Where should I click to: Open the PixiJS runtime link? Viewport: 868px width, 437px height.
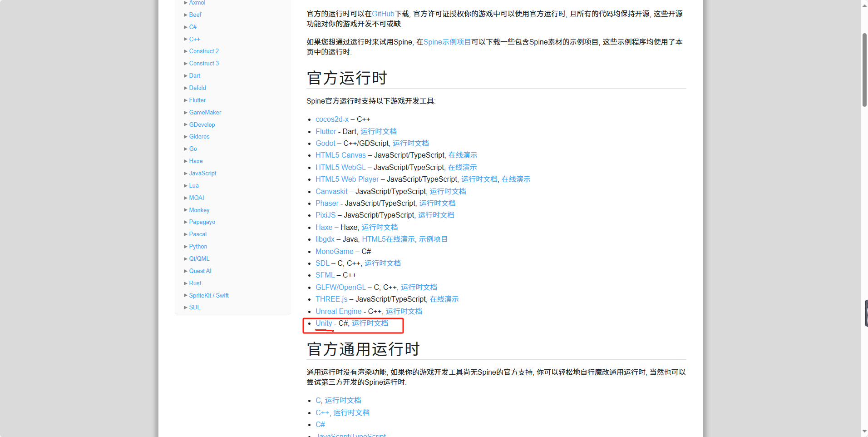pos(325,215)
